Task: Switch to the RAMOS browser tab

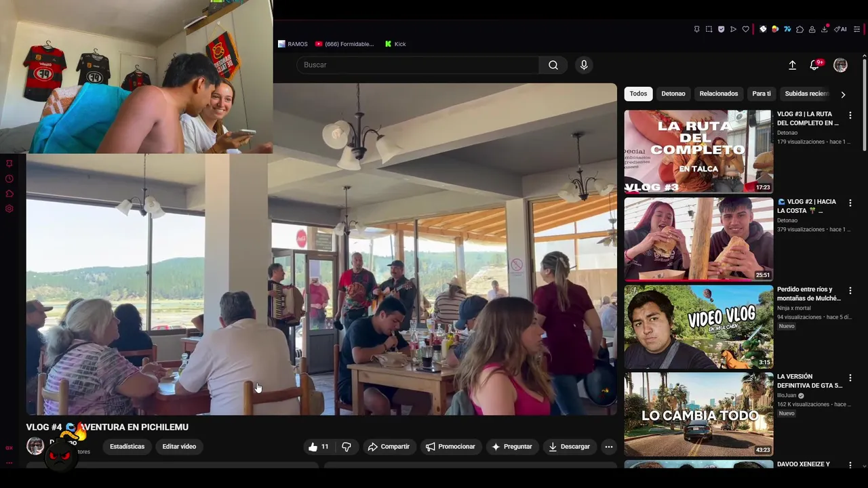Action: (293, 44)
